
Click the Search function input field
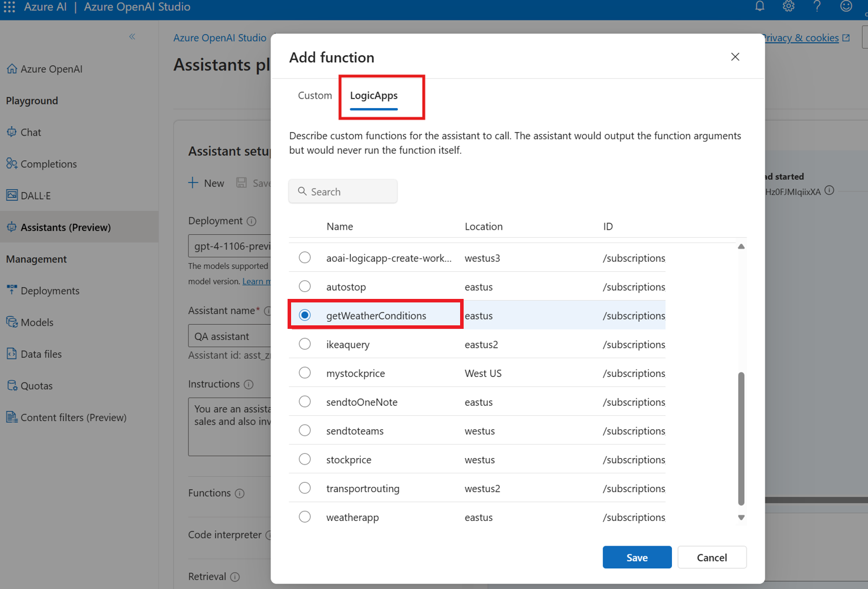[x=343, y=191]
